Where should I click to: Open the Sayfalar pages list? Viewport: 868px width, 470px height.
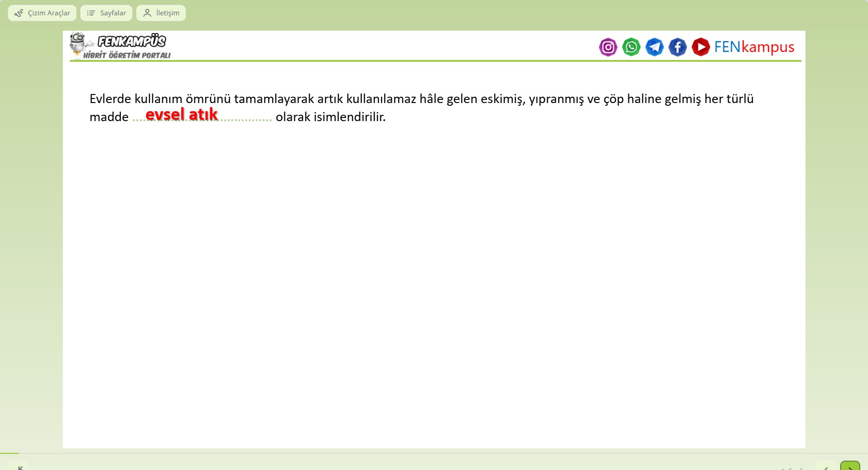(106, 13)
